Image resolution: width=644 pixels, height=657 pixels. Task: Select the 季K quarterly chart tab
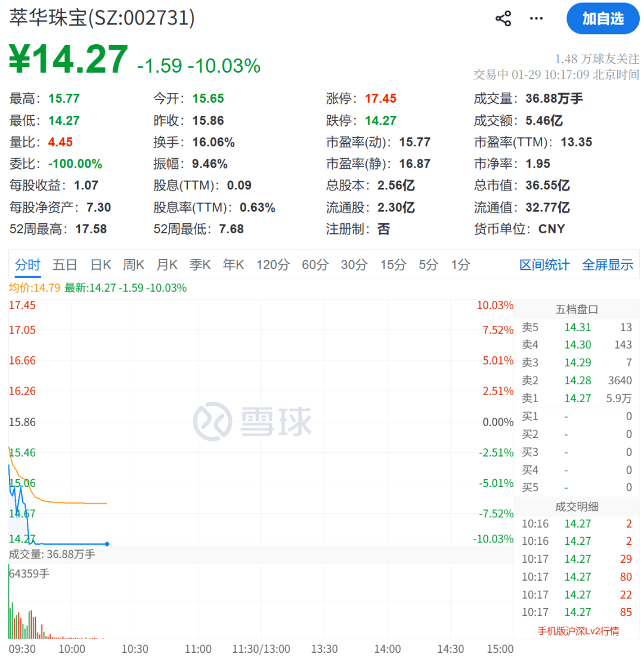[x=200, y=265]
